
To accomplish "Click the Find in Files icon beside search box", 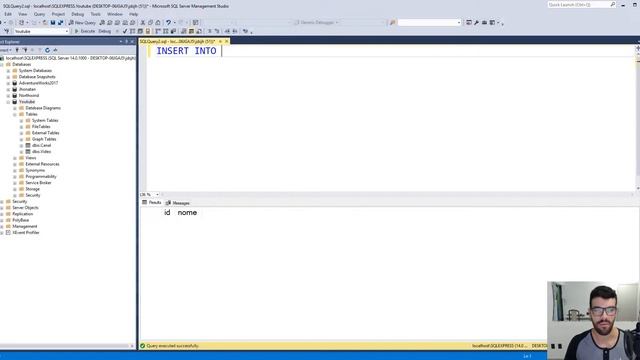I will point(393,22).
